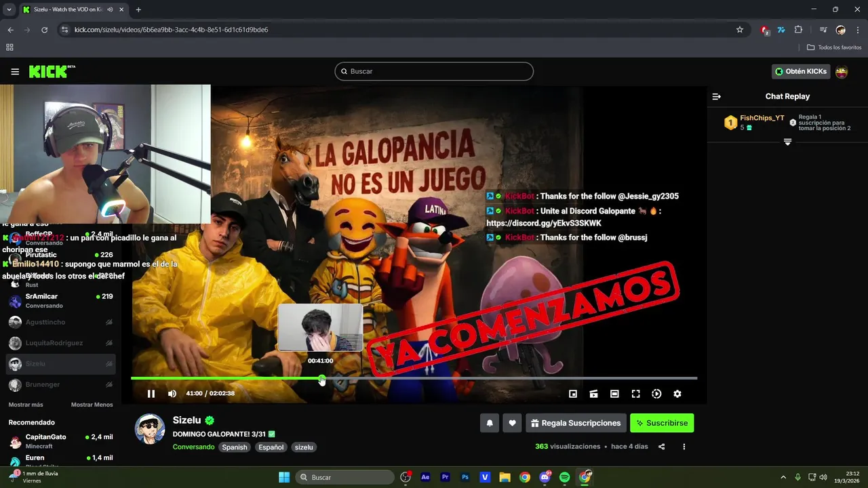View site information icon in address bar
Image resolution: width=868 pixels, height=488 pixels.
65,30
